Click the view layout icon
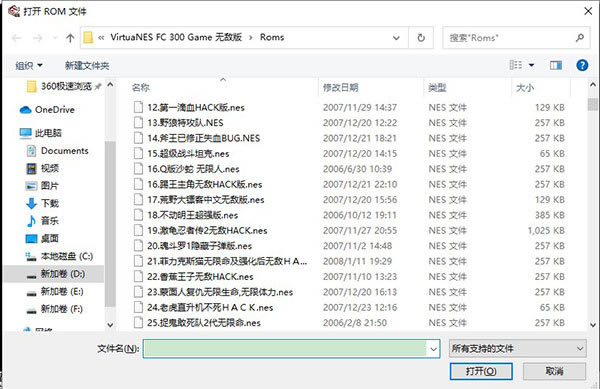 pyautogui.click(x=515, y=65)
